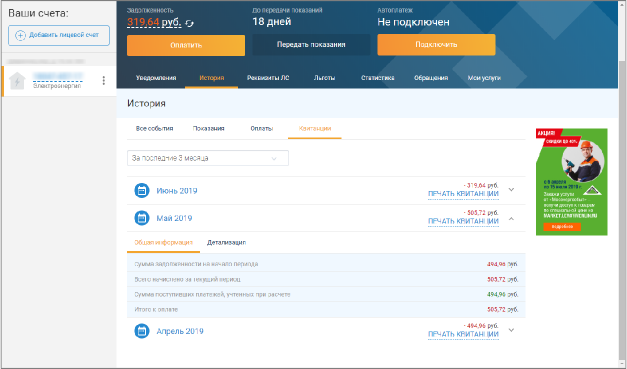This screenshot has width=627, height=369.
Task: Collapse the Май 2019 receipt row chevron
Action: pos(511,219)
